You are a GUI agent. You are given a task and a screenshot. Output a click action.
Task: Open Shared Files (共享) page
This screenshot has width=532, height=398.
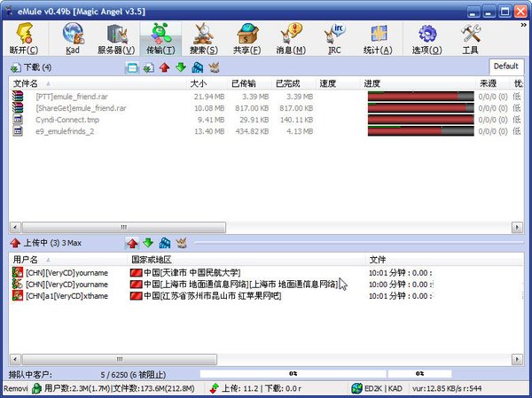247,38
